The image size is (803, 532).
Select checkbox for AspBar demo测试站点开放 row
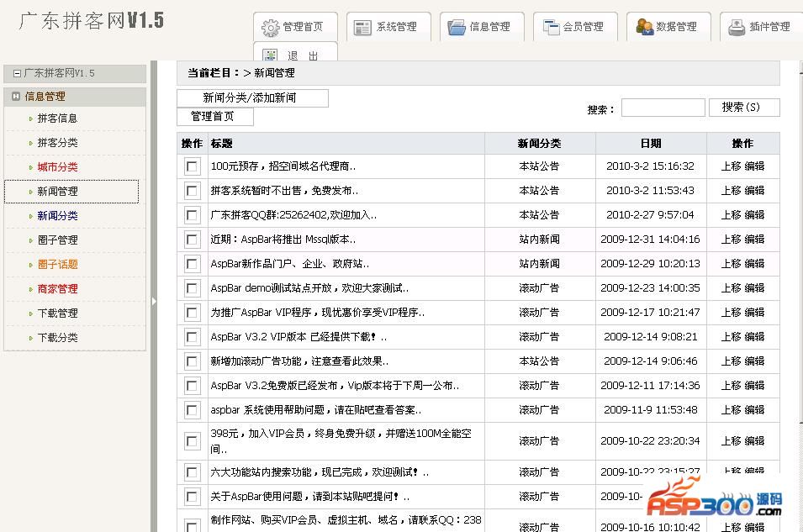click(192, 288)
